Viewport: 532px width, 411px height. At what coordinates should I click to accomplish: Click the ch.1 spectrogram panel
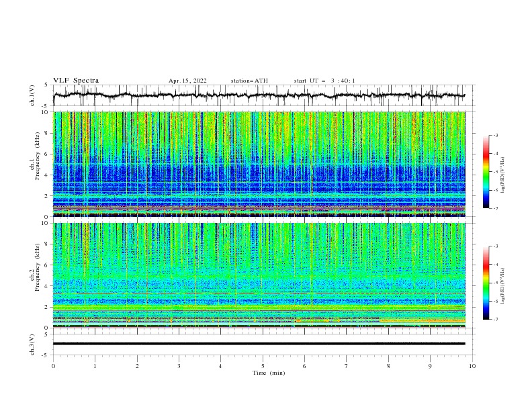pyautogui.click(x=259, y=164)
